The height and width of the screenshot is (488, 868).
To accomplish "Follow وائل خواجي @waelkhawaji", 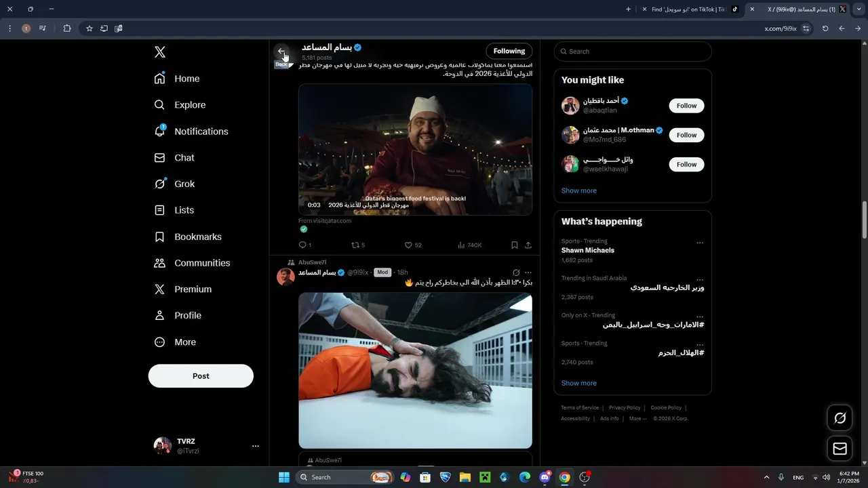I will coord(686,164).
